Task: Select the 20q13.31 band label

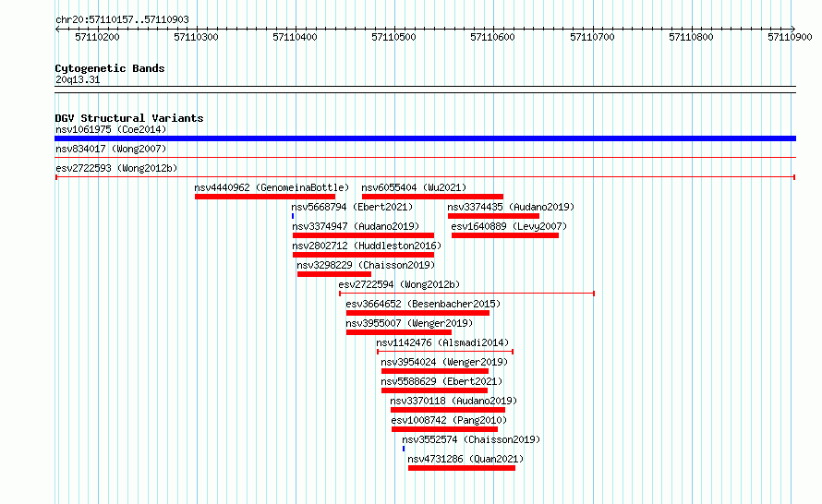Action: (x=78, y=79)
